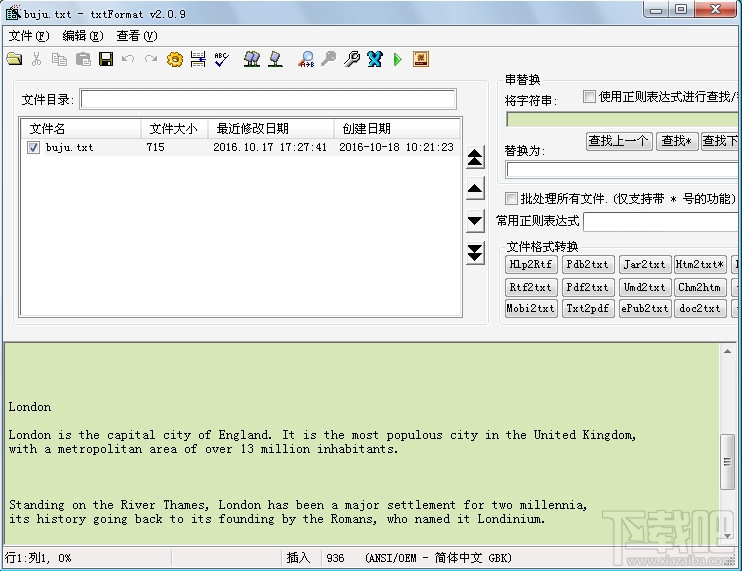The width and height of the screenshot is (742, 571).
Task: Open find and replace A→B magnifier icon
Action: click(306, 59)
